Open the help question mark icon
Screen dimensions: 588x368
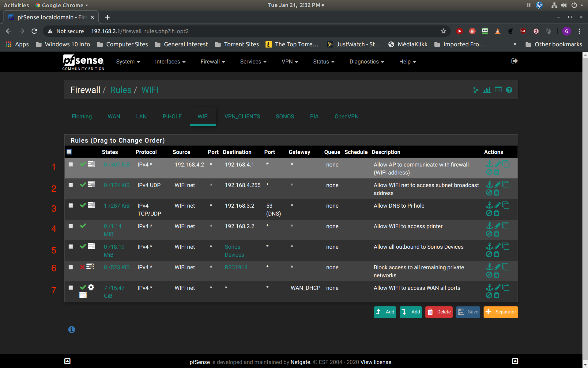(x=509, y=90)
